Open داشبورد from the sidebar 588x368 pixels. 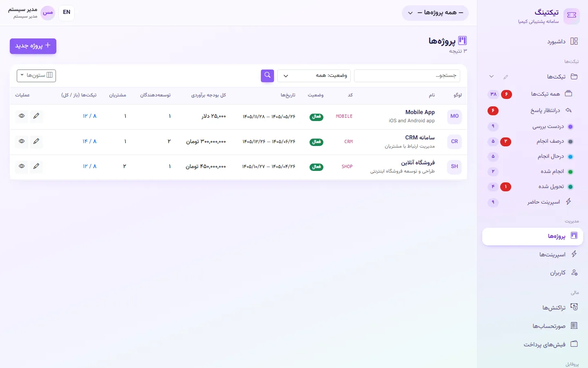pos(532,41)
